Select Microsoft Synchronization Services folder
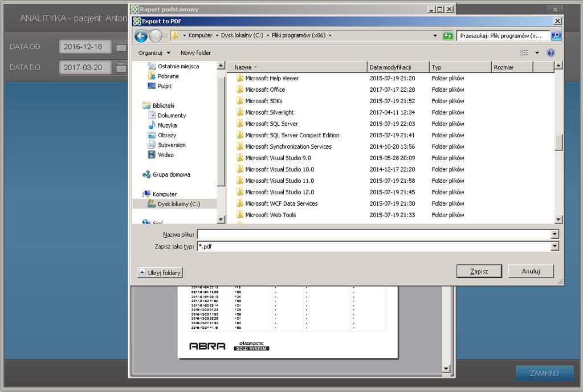Image resolution: width=583 pixels, height=392 pixels. click(x=288, y=147)
